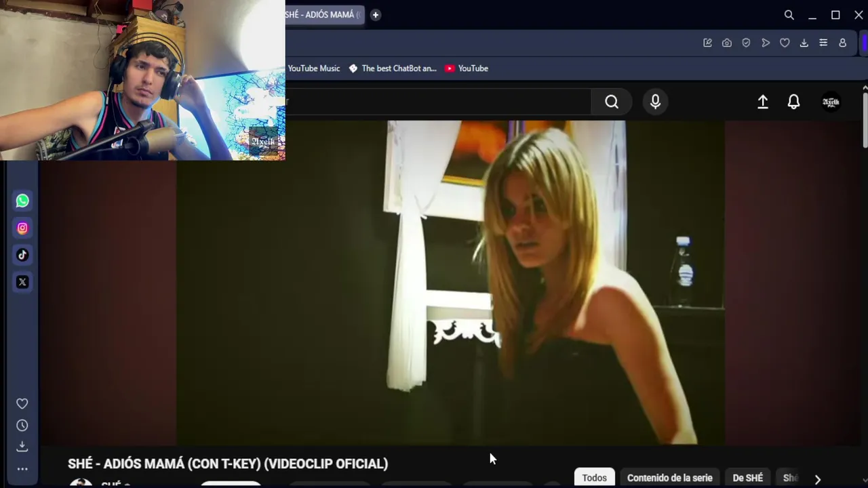
Task: Open the YouTube account avatar menu
Action: (831, 102)
